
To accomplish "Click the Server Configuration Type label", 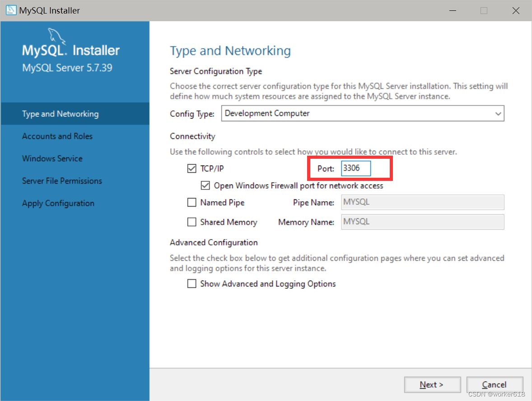I will 216,71.
